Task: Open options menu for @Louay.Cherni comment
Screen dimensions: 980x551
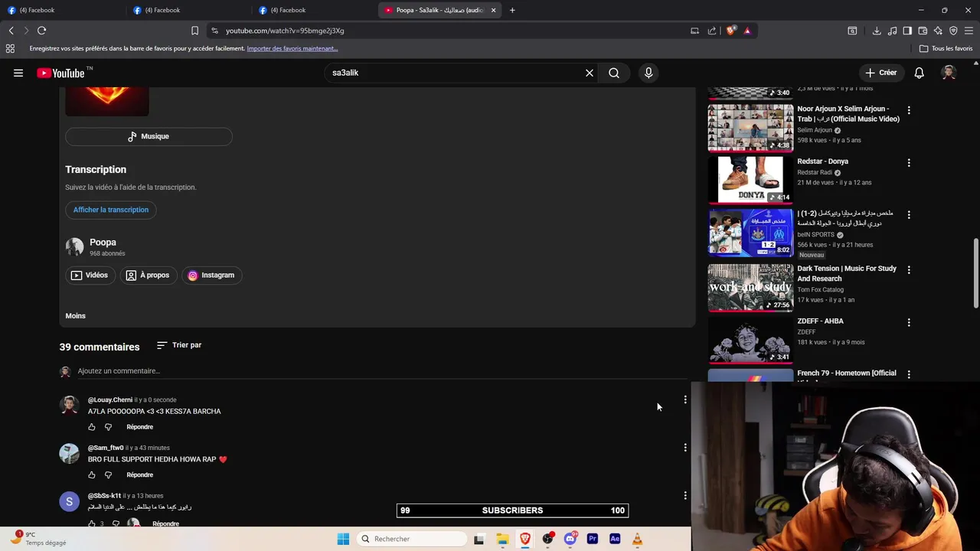Action: pyautogui.click(x=685, y=399)
